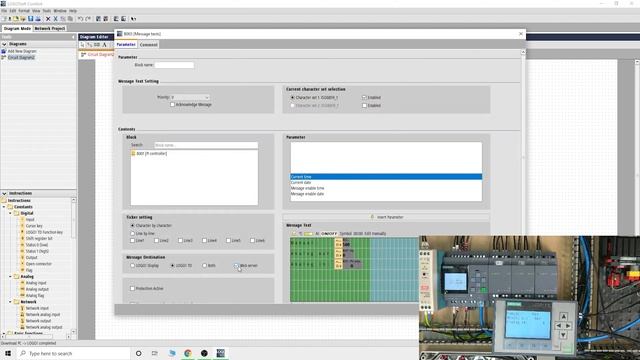Click the connector tool icon in Diagram Editor
This screenshot has width=640, height=360.
pyautogui.click(x=89, y=45)
